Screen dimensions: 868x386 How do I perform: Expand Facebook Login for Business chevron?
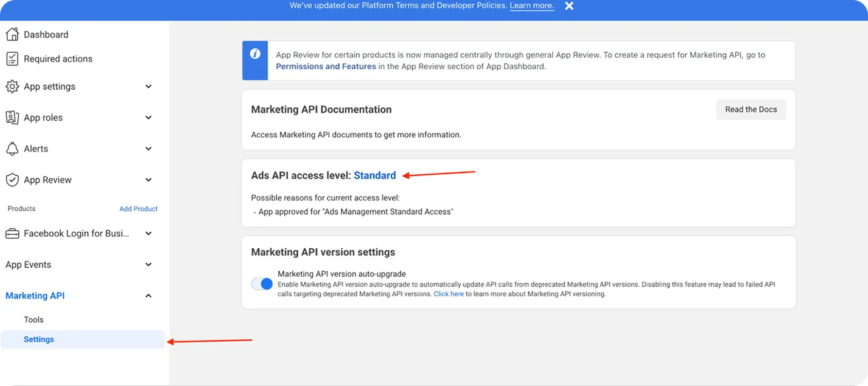pos(149,234)
